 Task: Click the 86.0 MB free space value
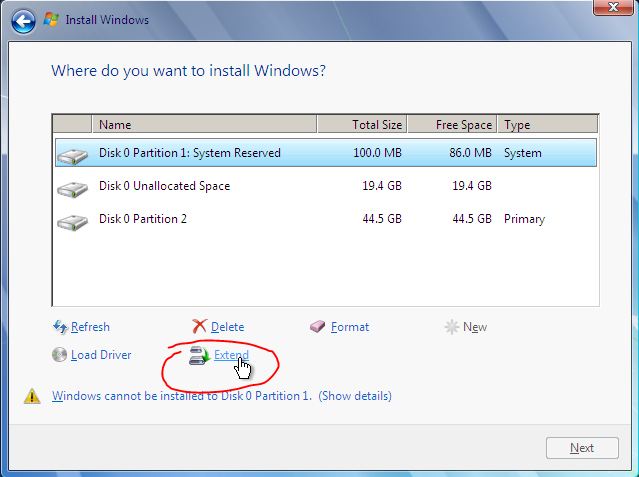click(470, 153)
